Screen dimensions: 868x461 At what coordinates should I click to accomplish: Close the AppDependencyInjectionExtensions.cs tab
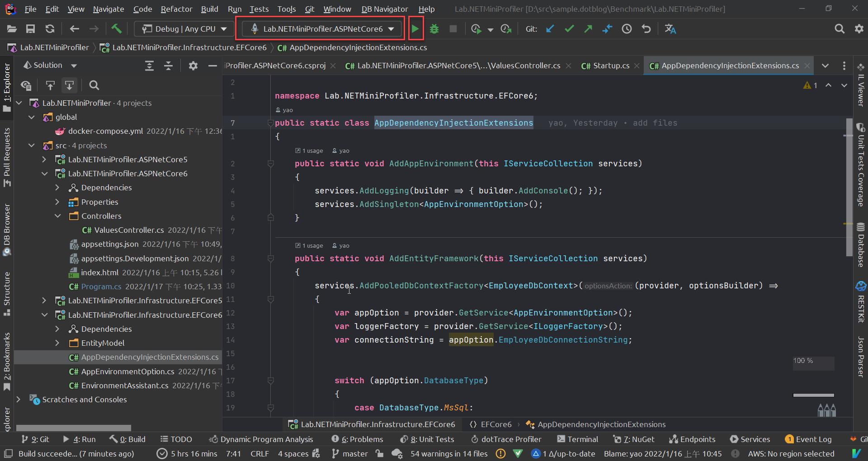click(807, 66)
